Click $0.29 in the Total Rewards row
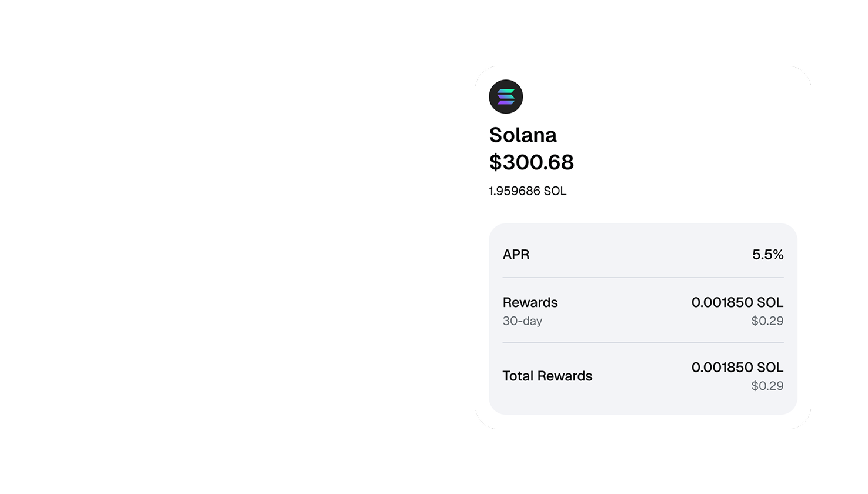This screenshot has width=868, height=494. (767, 386)
